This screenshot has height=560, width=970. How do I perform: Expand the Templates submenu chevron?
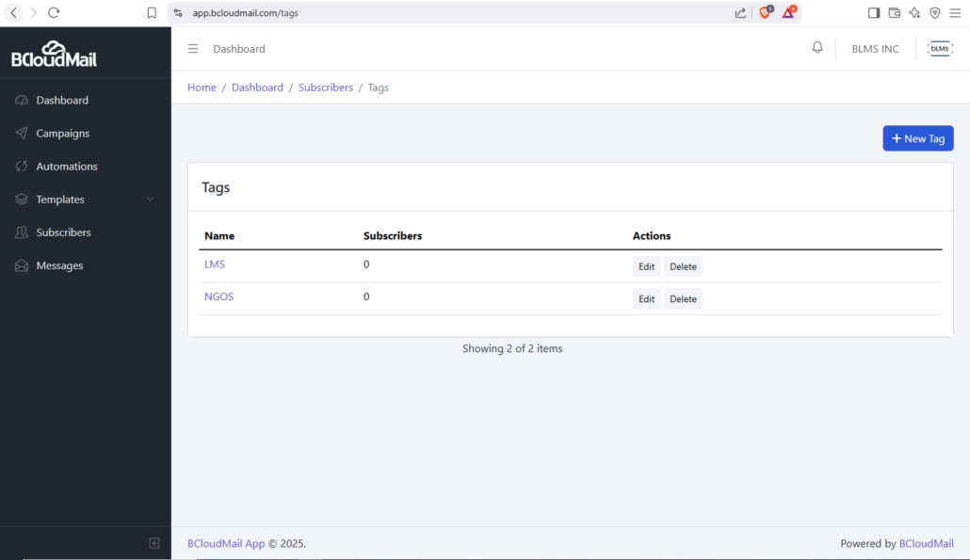151,199
